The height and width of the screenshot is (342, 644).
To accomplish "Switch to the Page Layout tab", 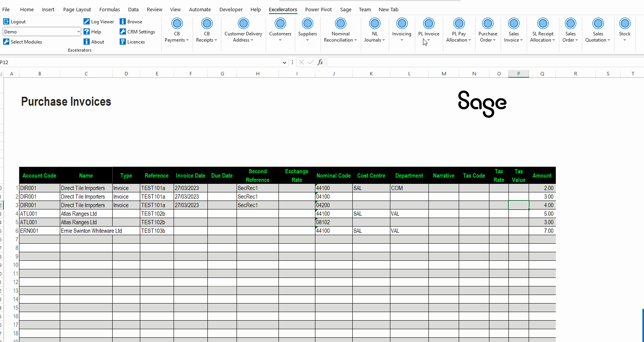I will [x=77, y=9].
